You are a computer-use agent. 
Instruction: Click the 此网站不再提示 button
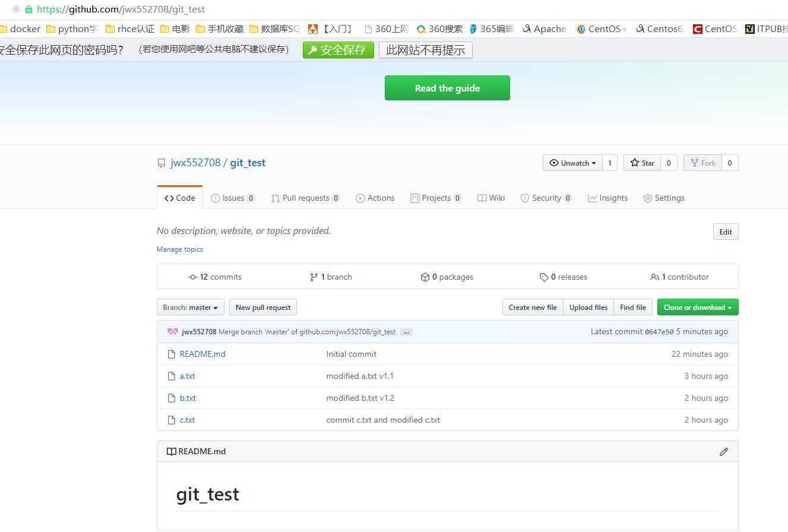click(x=426, y=50)
